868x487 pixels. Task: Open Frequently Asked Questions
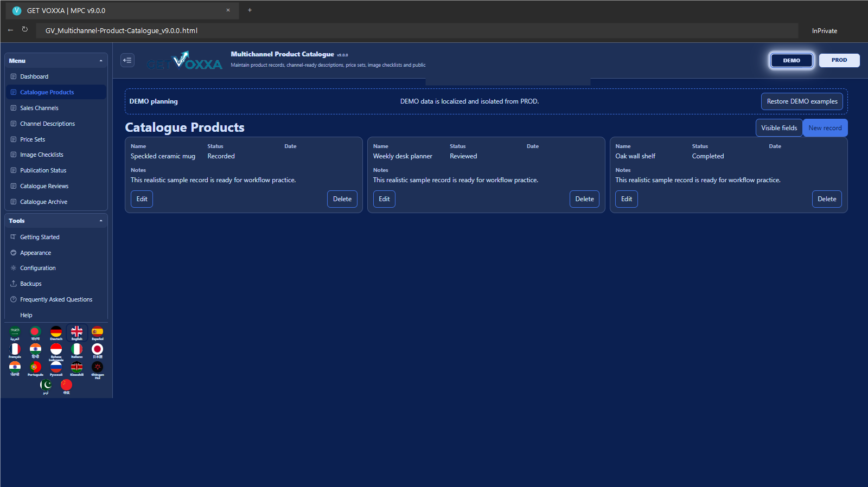point(56,299)
